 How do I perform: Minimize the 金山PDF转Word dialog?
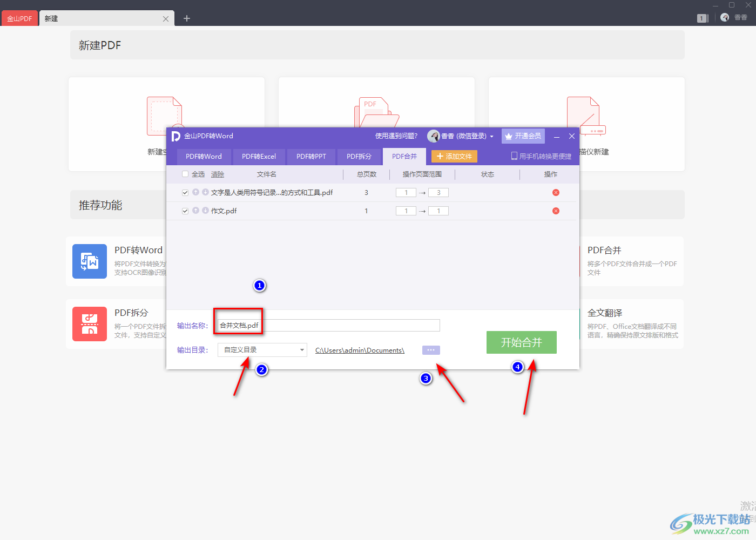coord(556,137)
